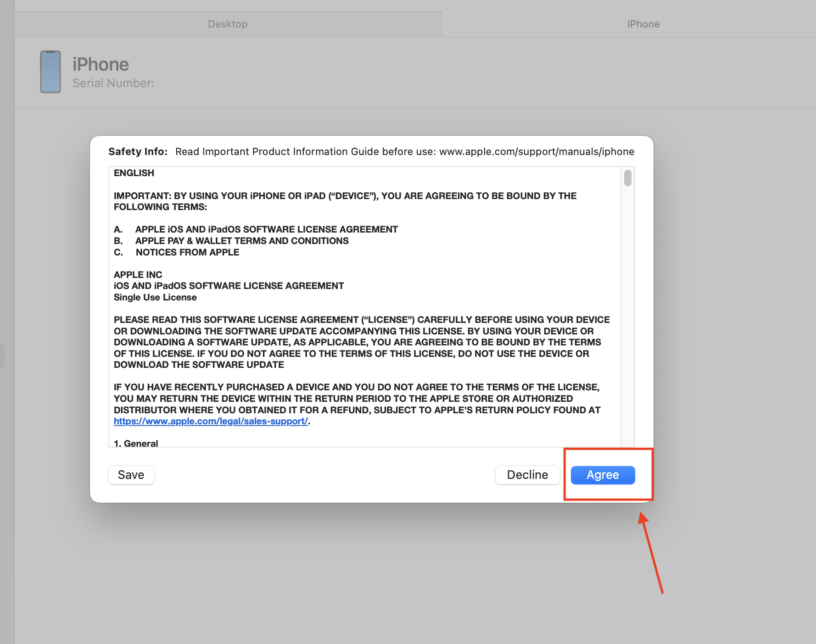
Task: Click the ENGLISH heading in license
Action: [134, 173]
